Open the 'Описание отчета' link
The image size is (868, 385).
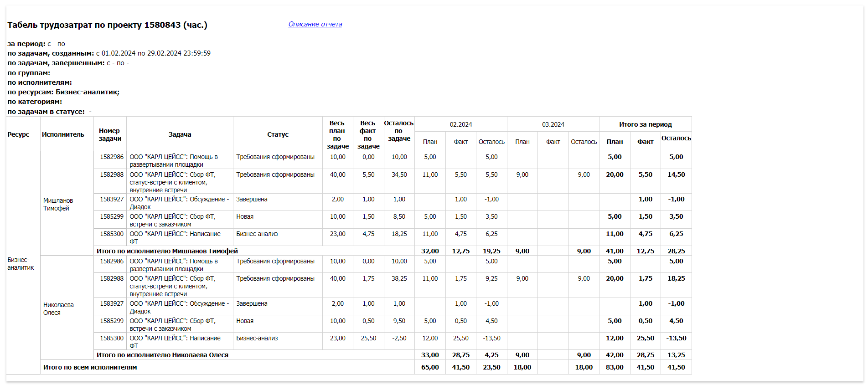point(315,24)
